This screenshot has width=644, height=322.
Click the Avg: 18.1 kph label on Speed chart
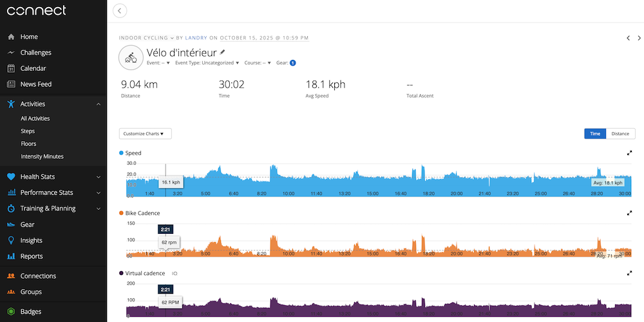pyautogui.click(x=607, y=183)
